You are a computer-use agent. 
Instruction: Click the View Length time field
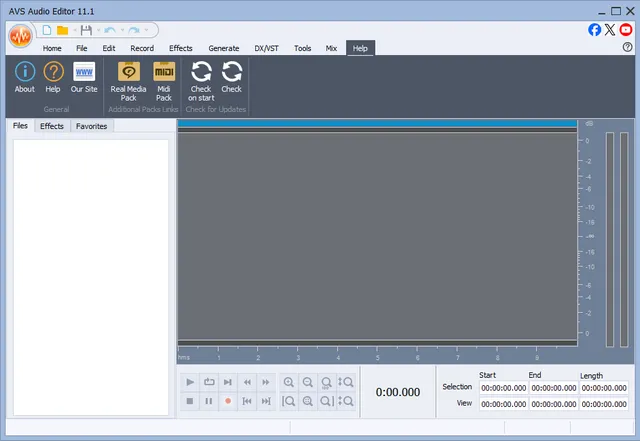604,404
